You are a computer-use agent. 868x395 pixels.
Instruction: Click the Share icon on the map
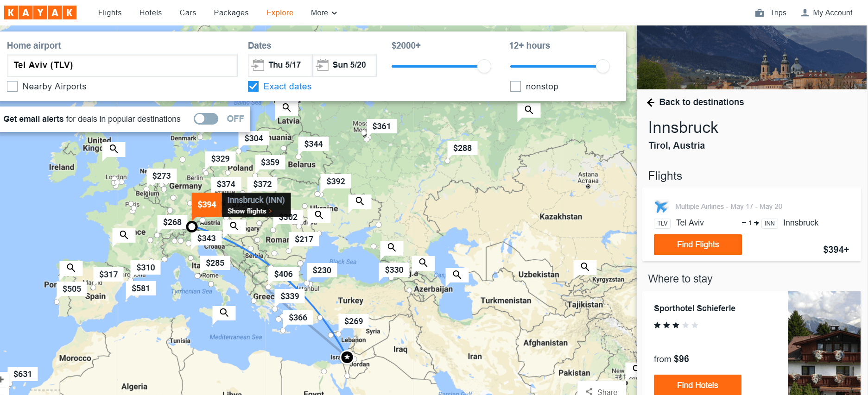589,392
